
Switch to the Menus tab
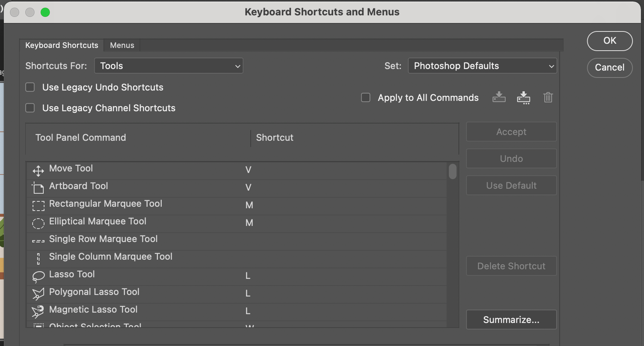(122, 45)
